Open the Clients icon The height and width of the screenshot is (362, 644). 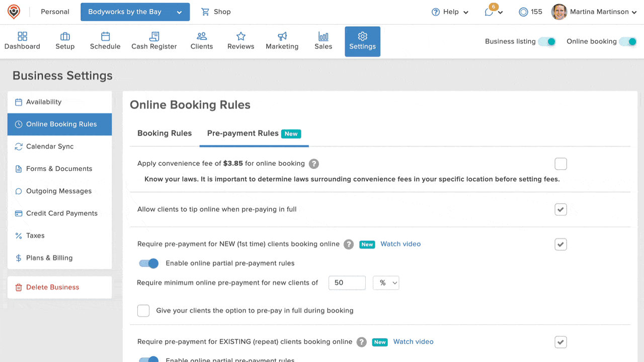202,36
